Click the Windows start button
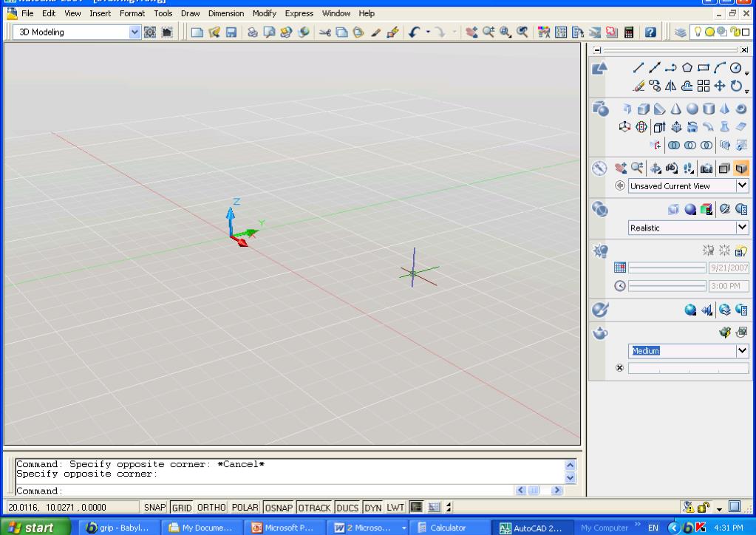Image resolution: width=756 pixels, height=535 pixels. (x=35, y=528)
